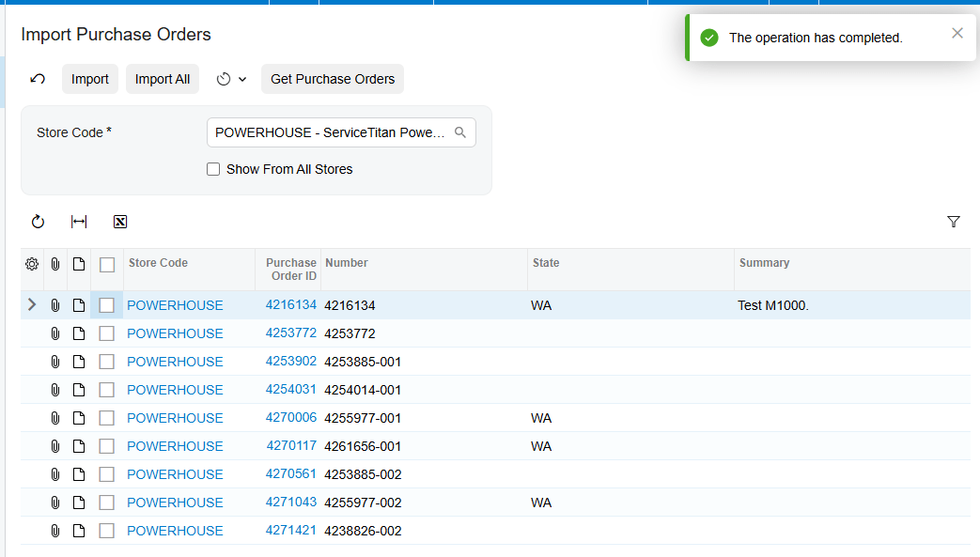Click the fit-to-screen columns icon
This screenshot has width=980, height=557.
click(79, 222)
